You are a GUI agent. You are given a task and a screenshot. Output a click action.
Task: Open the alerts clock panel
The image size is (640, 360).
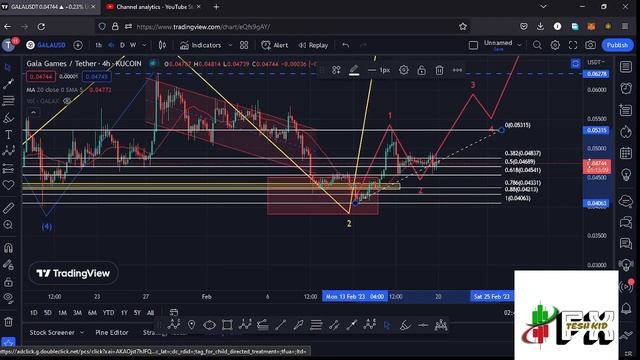click(626, 88)
